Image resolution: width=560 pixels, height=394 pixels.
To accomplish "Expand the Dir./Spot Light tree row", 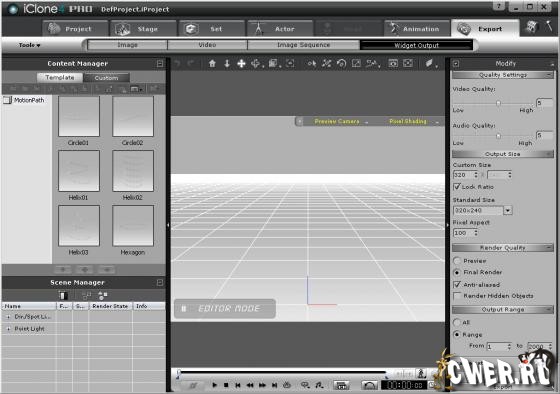I will click(x=8, y=317).
